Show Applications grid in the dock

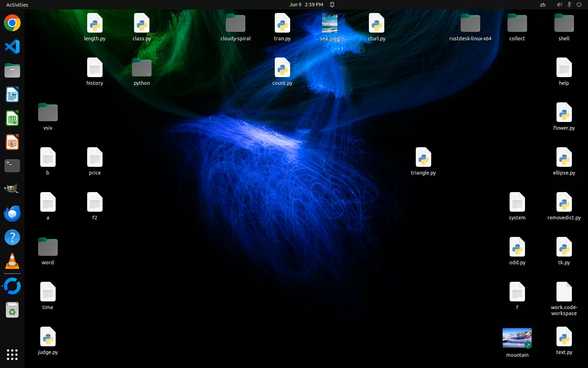pyautogui.click(x=12, y=354)
